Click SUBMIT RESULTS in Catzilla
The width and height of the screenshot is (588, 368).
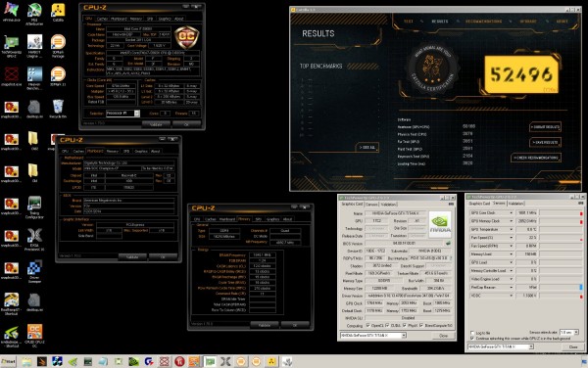(545, 127)
